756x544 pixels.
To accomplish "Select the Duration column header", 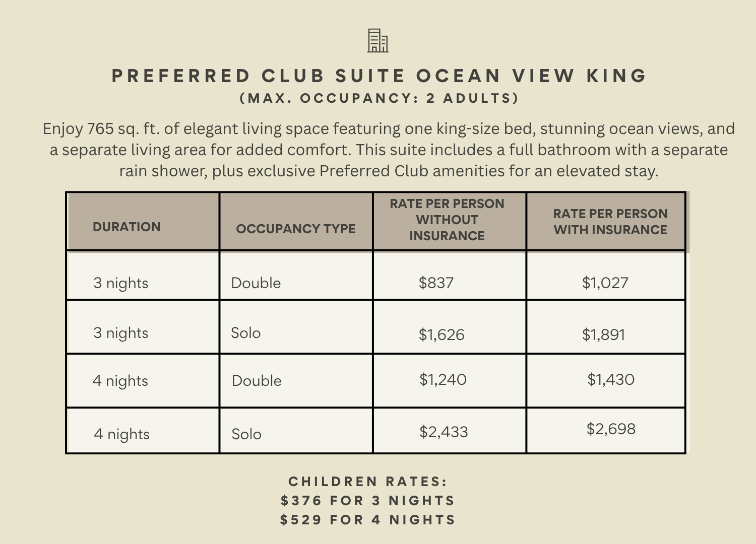I will click(127, 227).
